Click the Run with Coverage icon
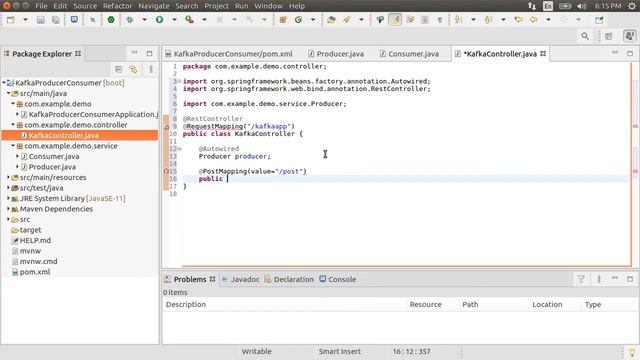This screenshot has width=640, height=360. click(x=189, y=20)
